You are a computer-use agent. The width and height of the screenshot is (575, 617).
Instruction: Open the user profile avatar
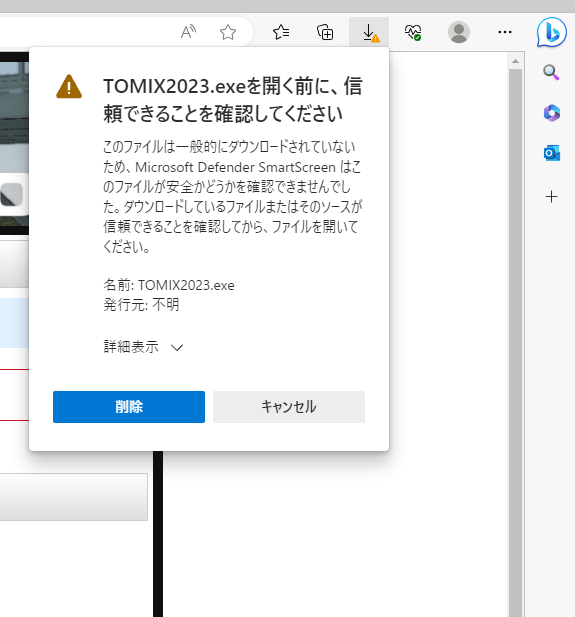tap(459, 32)
